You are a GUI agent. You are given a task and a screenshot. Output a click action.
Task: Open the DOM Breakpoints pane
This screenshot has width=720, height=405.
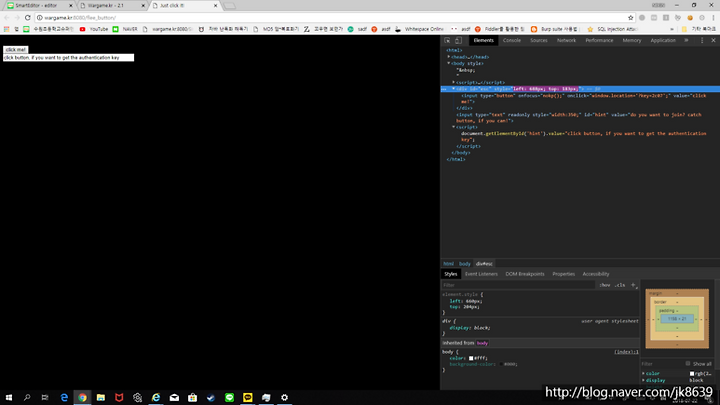click(525, 274)
